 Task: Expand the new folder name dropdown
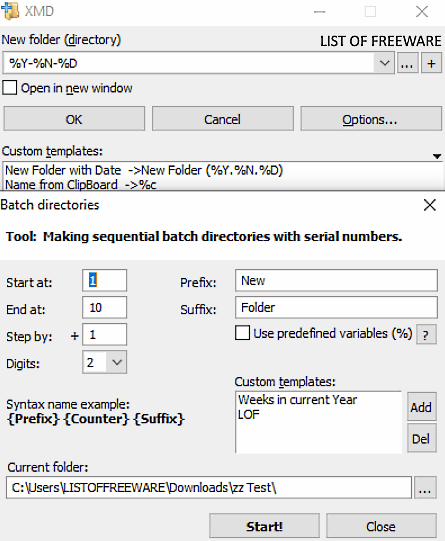click(x=384, y=63)
